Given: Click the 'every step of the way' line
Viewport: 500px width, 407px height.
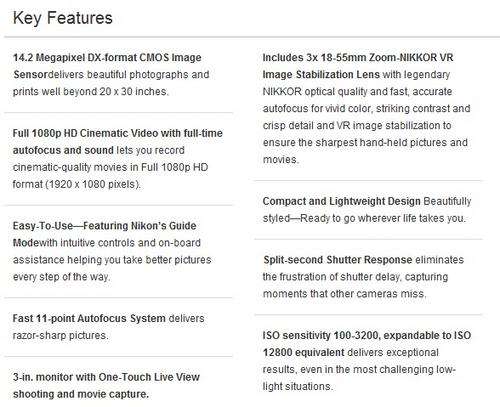Looking at the screenshot, I should [x=61, y=277].
